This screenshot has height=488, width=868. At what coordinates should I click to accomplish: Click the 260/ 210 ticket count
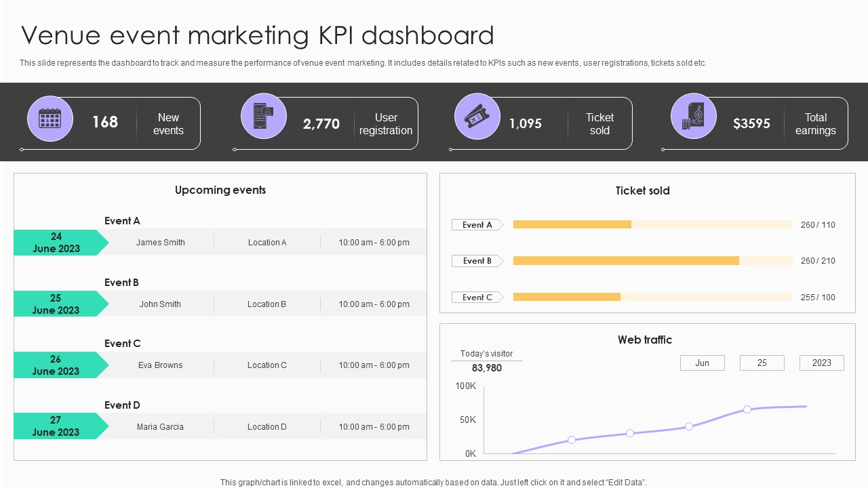(818, 261)
